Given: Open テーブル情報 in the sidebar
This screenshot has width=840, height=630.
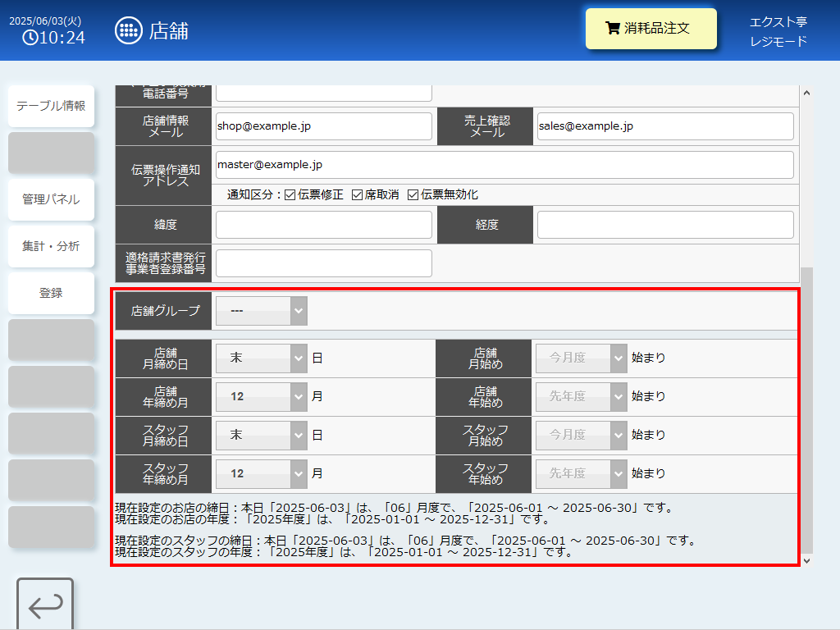Looking at the screenshot, I should coord(51,106).
